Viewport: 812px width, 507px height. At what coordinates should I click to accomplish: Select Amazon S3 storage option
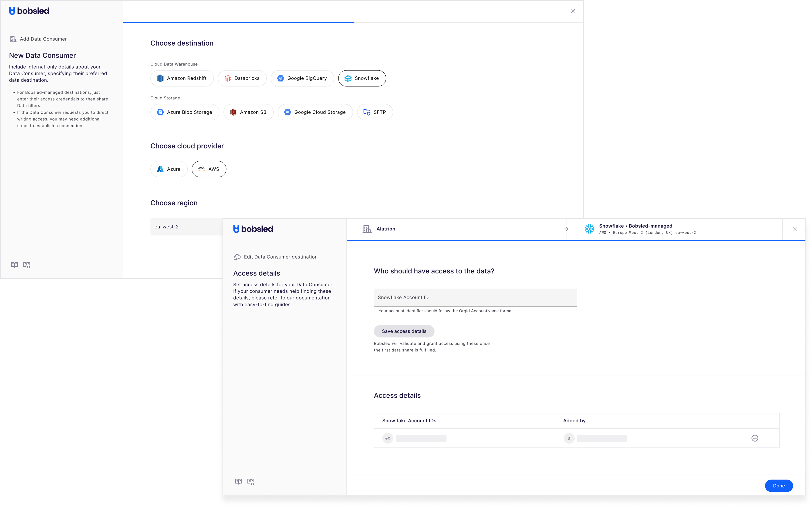coord(248,112)
